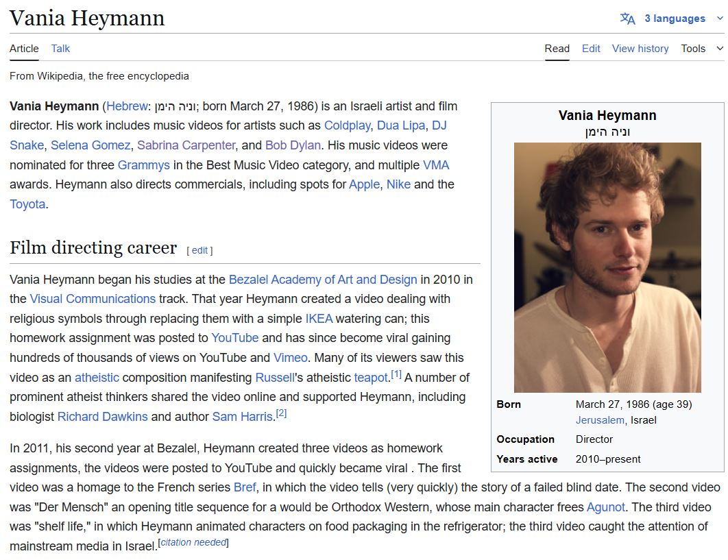This screenshot has width=728, height=560.
Task: Open the Jerusalem link in infobox
Action: point(600,420)
